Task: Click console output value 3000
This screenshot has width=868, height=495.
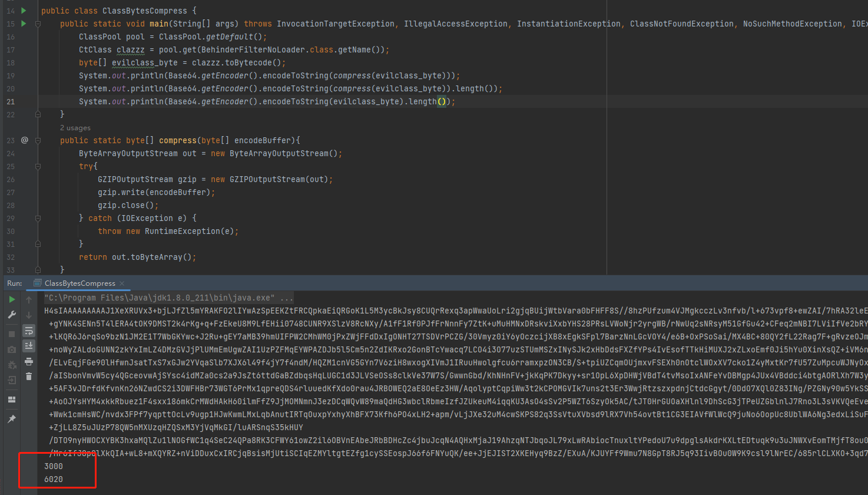Action: (54, 466)
